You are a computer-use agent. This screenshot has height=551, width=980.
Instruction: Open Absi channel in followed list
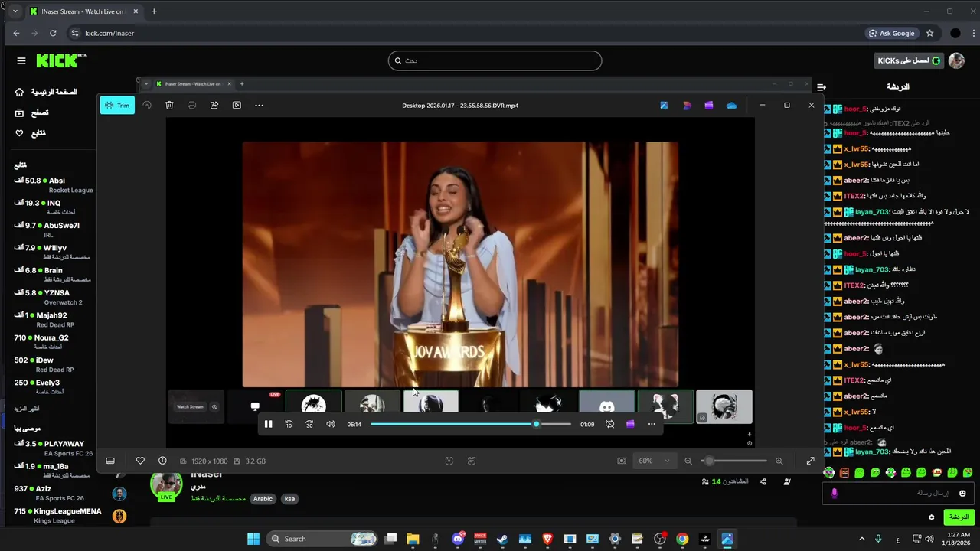click(53, 185)
